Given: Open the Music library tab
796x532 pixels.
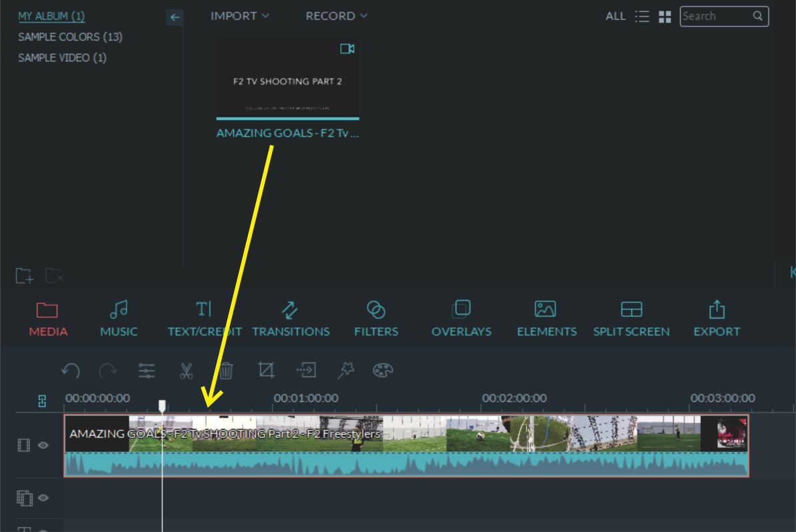Looking at the screenshot, I should (x=119, y=319).
